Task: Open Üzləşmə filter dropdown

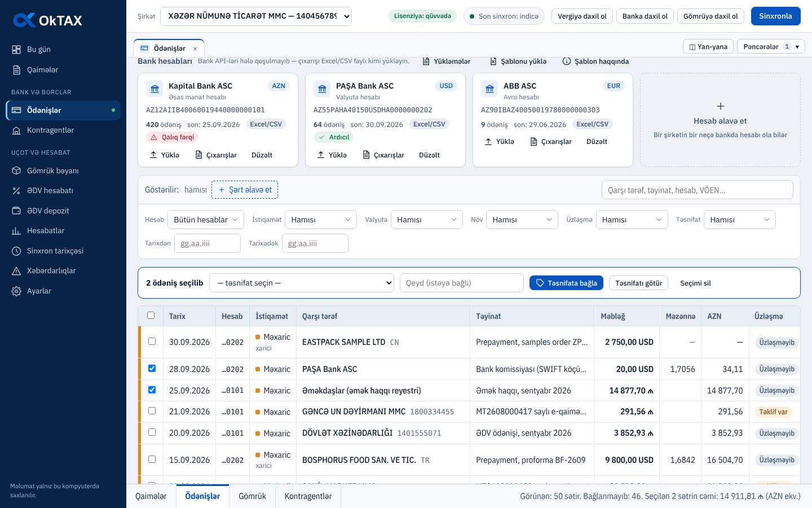Action: point(632,220)
